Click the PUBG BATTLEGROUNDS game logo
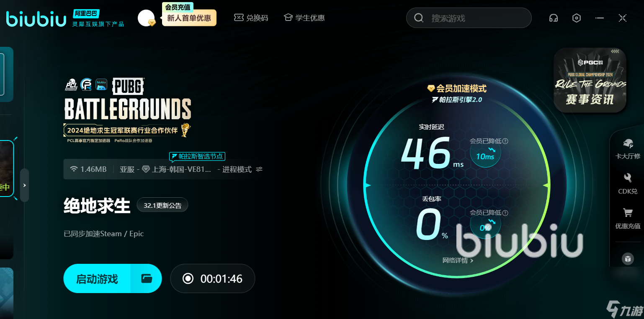The width and height of the screenshot is (644, 319). 128,98
